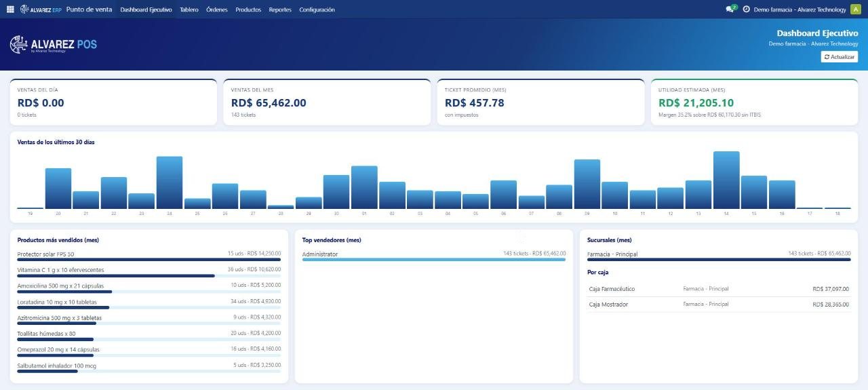Click the Utilidad estimada value RD$ 21,205.10
868x390 pixels.
(696, 103)
